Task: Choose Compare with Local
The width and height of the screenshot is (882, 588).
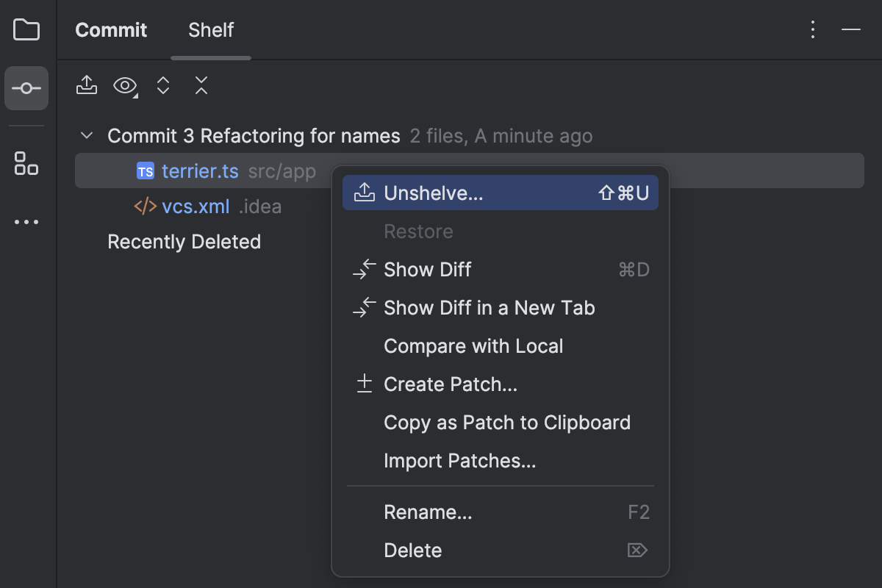Action: (473, 345)
